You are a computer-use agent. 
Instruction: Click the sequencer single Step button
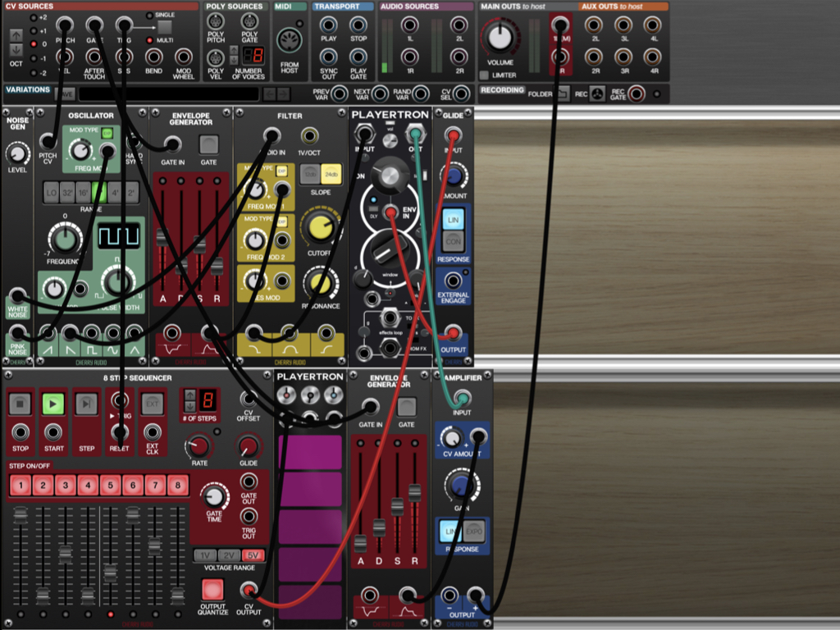pyautogui.click(x=86, y=404)
